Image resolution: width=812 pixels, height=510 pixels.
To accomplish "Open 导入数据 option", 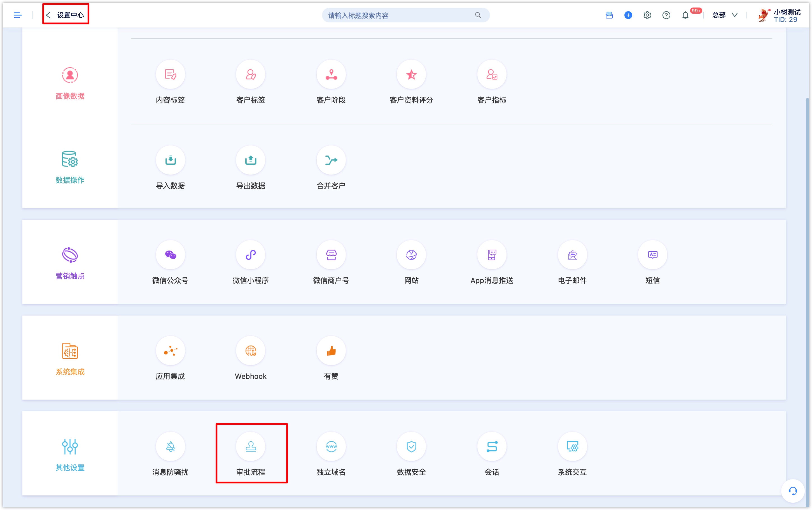I will click(x=170, y=168).
